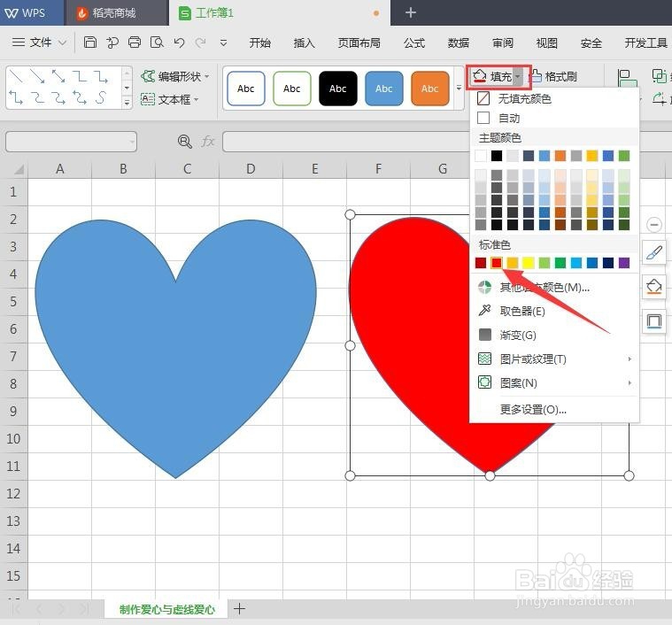This screenshot has height=625, width=672.
Task: Open the Name Box dropdown
Action: (x=132, y=142)
